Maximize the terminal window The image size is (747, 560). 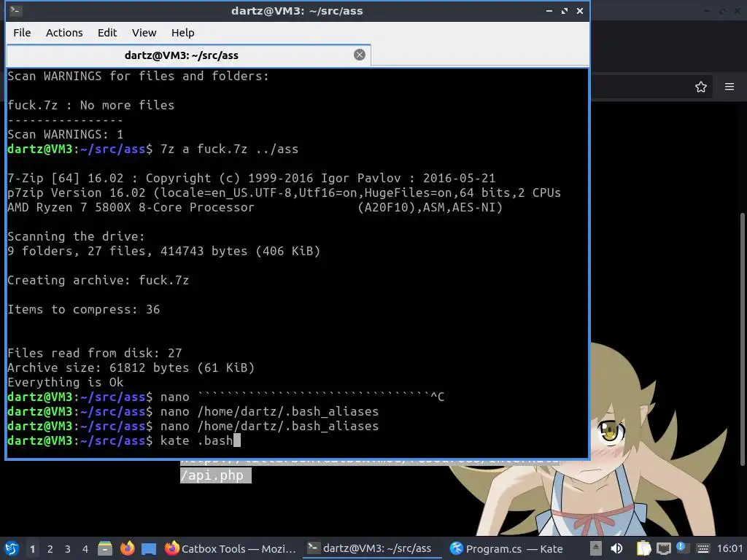click(x=565, y=10)
